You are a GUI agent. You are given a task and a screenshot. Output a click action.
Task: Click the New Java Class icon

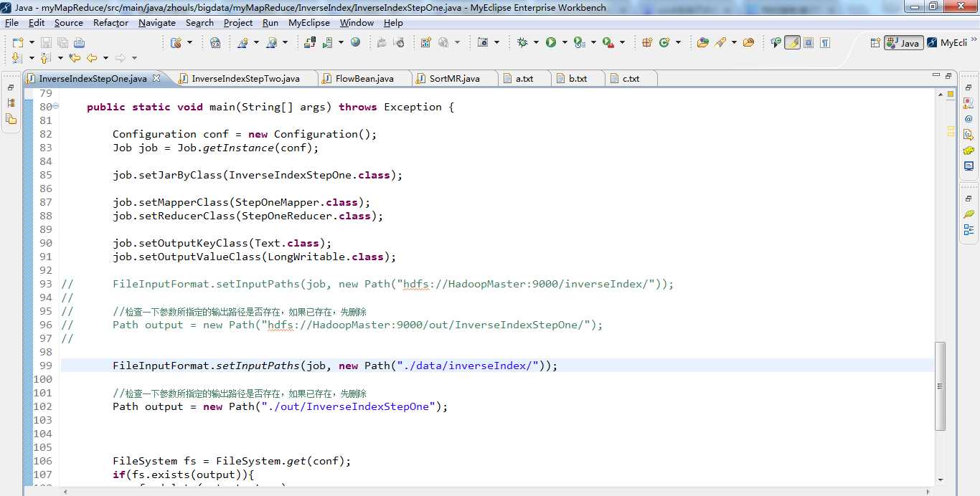tap(664, 43)
